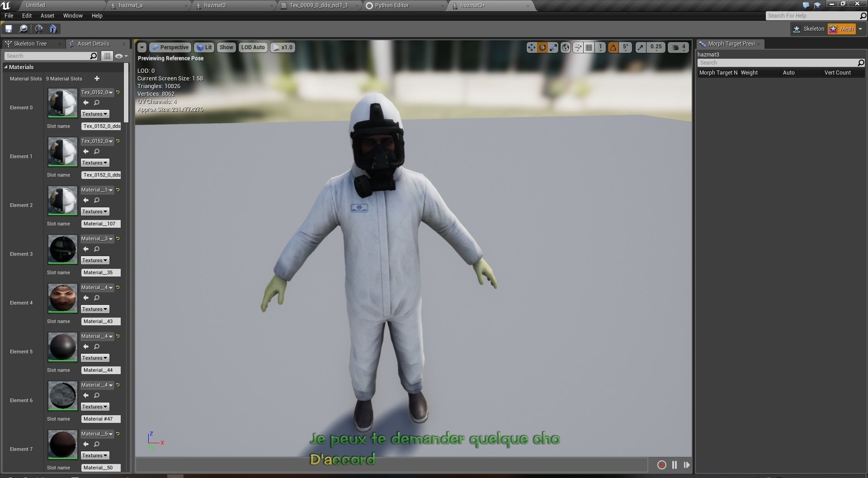Toggle scale snapping arrow icon
This screenshot has width=868, height=478.
[x=641, y=47]
